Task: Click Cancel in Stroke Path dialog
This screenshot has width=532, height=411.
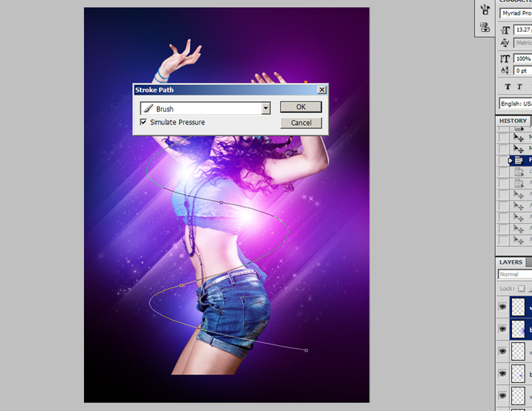Action: 301,123
